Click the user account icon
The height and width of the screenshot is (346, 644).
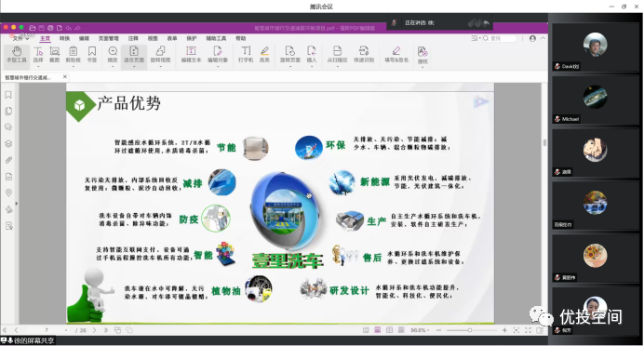pyautogui.click(x=532, y=38)
